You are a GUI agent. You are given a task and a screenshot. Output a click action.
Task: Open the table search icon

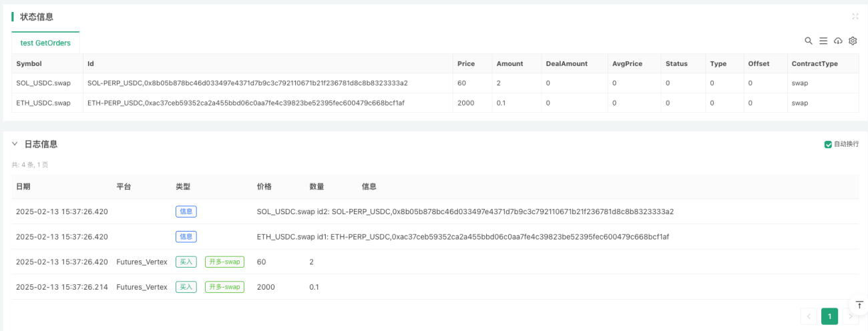click(809, 41)
